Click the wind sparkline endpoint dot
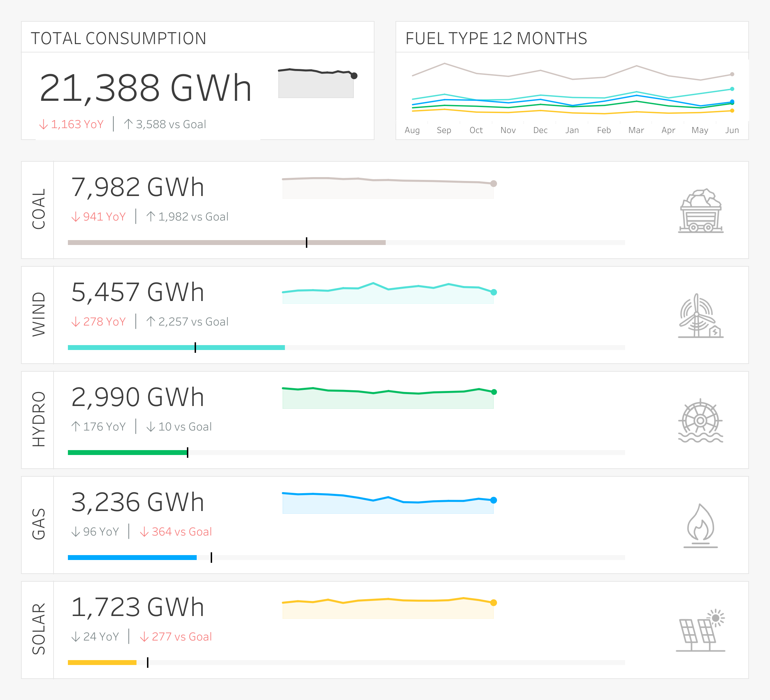The width and height of the screenshot is (770, 700). pyautogui.click(x=493, y=292)
